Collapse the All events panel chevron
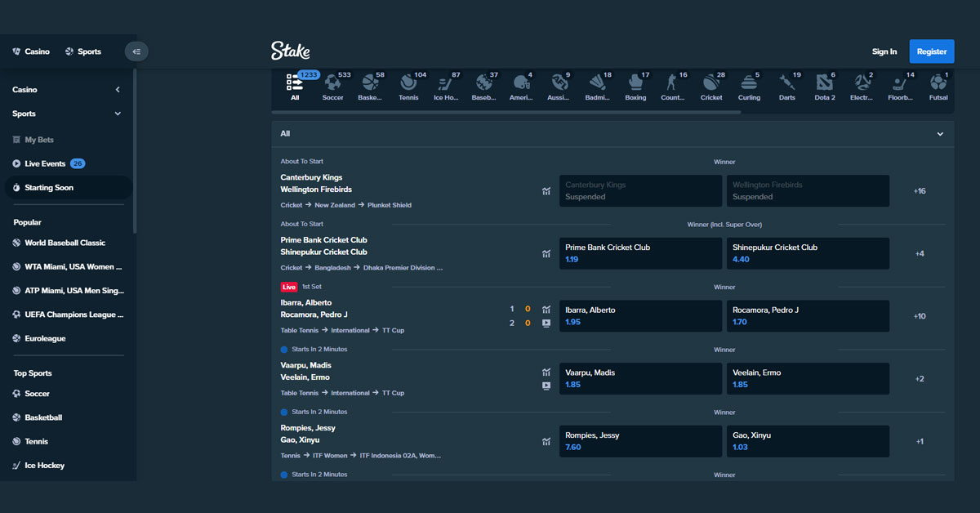Image resolution: width=980 pixels, height=513 pixels. tap(940, 134)
